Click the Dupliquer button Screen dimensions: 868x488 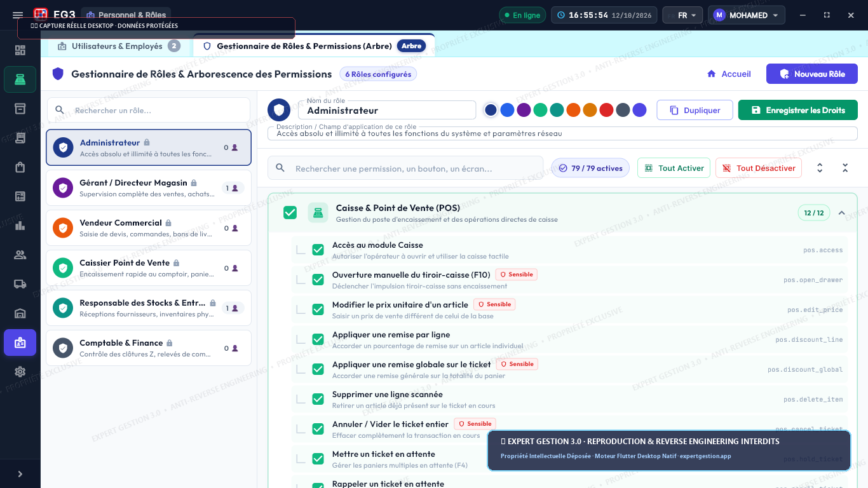coord(695,110)
